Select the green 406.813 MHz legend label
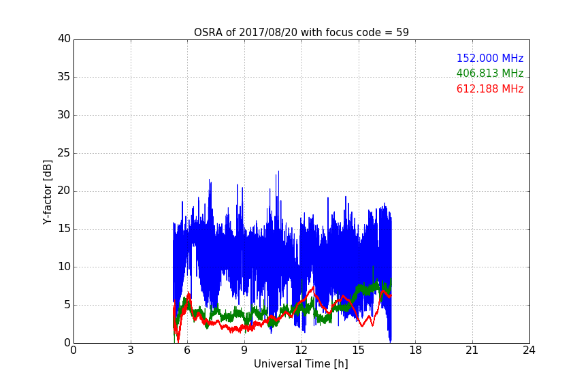This screenshot has width=588, height=392. [490, 73]
